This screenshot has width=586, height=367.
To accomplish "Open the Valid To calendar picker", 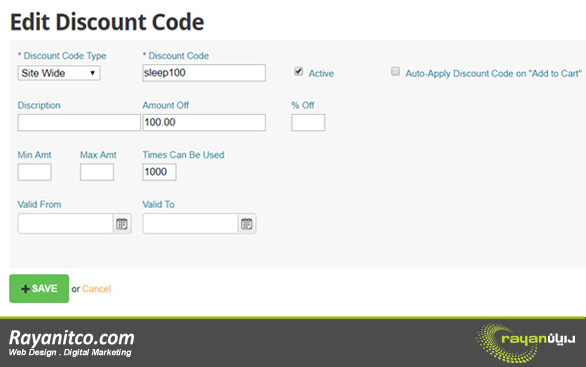I will click(247, 224).
